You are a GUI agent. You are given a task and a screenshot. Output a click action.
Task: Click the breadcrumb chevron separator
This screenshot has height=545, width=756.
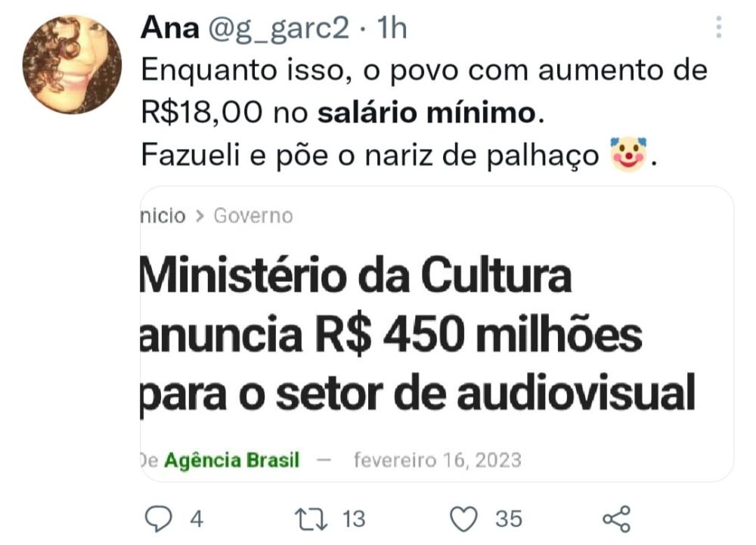point(200,216)
